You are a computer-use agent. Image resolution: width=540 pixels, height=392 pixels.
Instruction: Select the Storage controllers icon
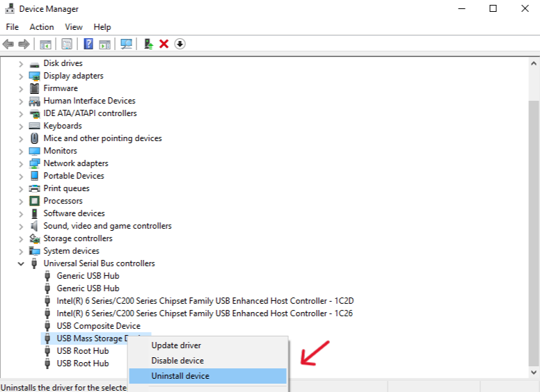pos(34,238)
